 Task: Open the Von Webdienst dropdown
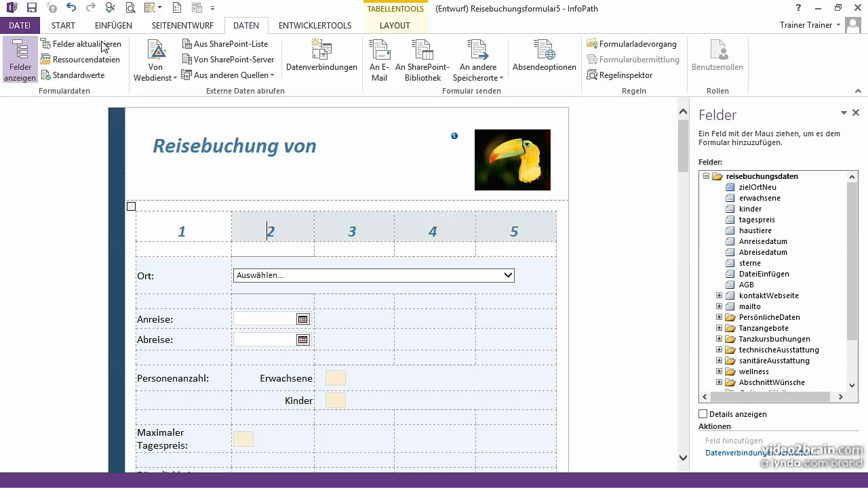(x=156, y=61)
